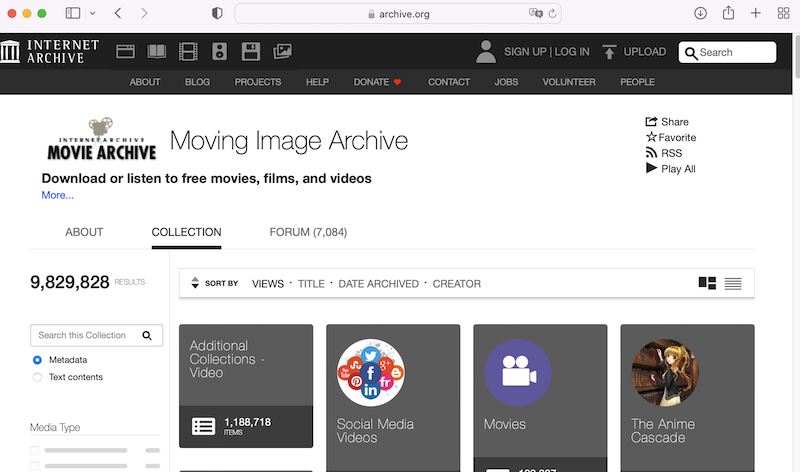Click Safari privacy shield icon

(x=217, y=13)
